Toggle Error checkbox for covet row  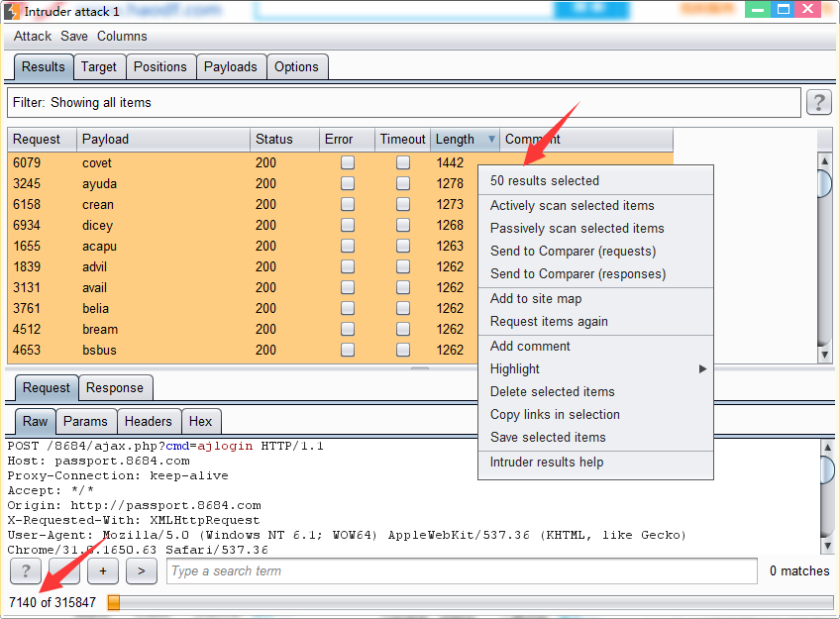[x=348, y=162]
